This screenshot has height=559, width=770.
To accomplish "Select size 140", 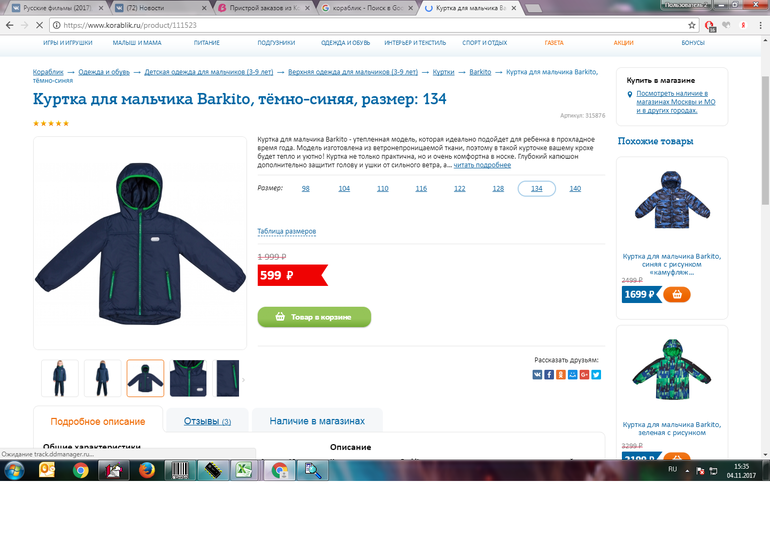I will point(575,188).
